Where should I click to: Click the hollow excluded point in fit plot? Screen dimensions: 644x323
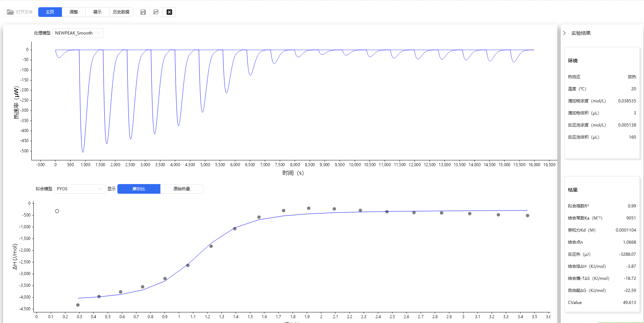(x=57, y=211)
